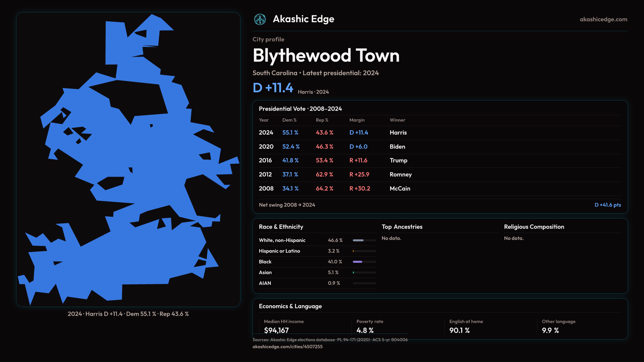The image size is (644, 362).
Task: Click the Poverty rate 4.8 % stat
Action: 365,330
